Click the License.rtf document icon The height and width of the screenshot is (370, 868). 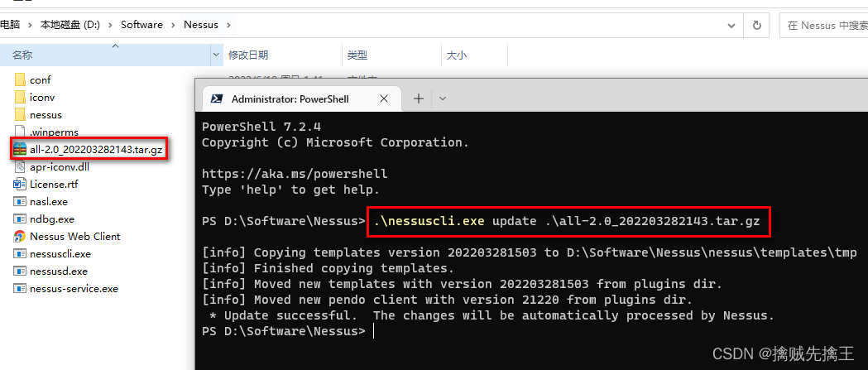coord(20,184)
